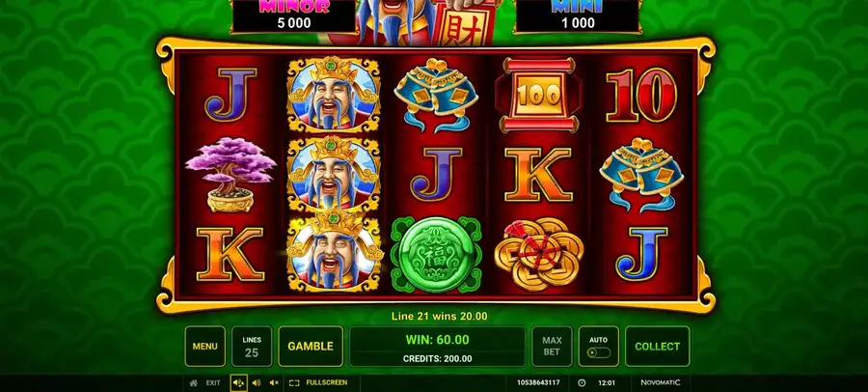This screenshot has height=392, width=868.
Task: Click the red scroll 100 symbol
Action: 538,95
